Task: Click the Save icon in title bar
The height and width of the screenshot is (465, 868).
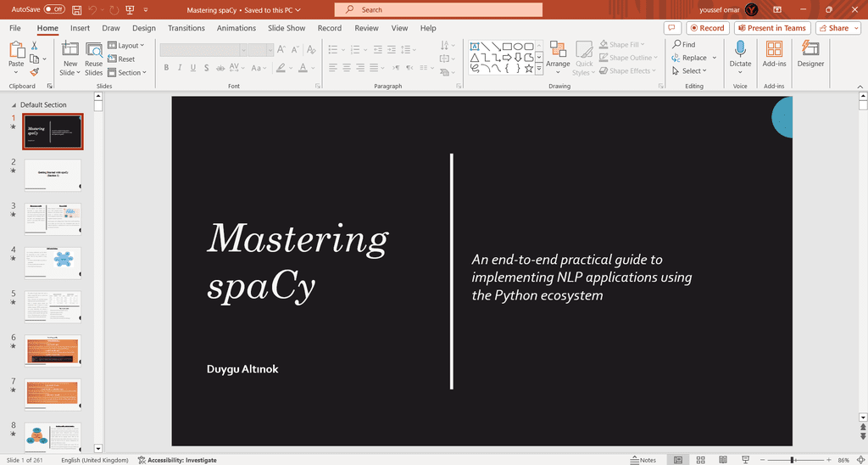Action: point(77,10)
